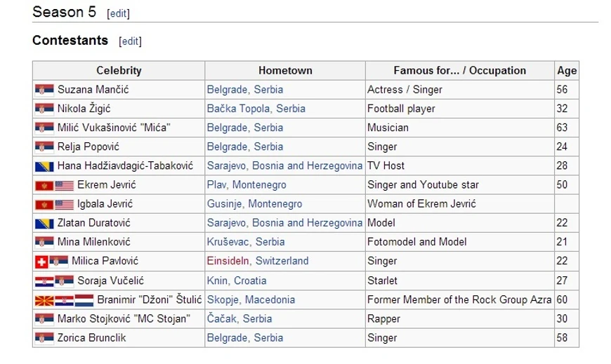Screen dimensions: 611x364
Task: Click the US flag beside Igbala Jevrić
Action: click(65, 205)
